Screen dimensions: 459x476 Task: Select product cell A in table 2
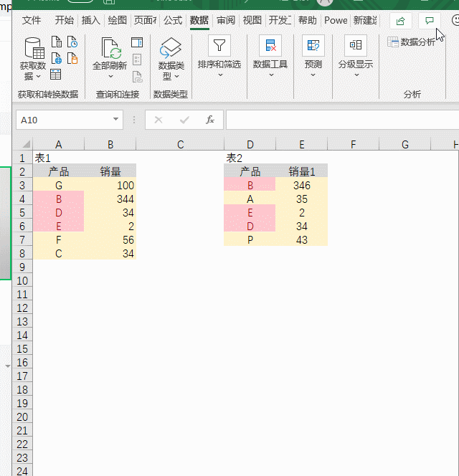pyautogui.click(x=250, y=199)
